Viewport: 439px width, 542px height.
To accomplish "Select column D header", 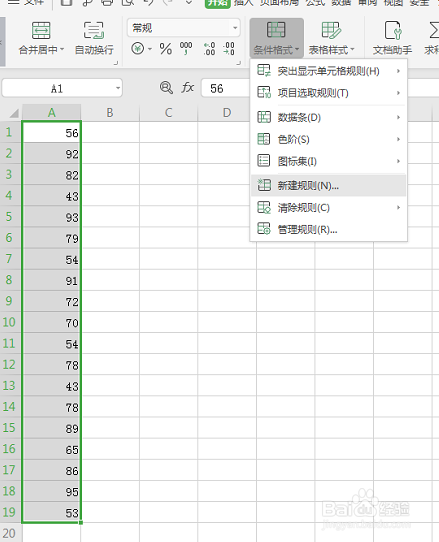I will pyautogui.click(x=226, y=113).
